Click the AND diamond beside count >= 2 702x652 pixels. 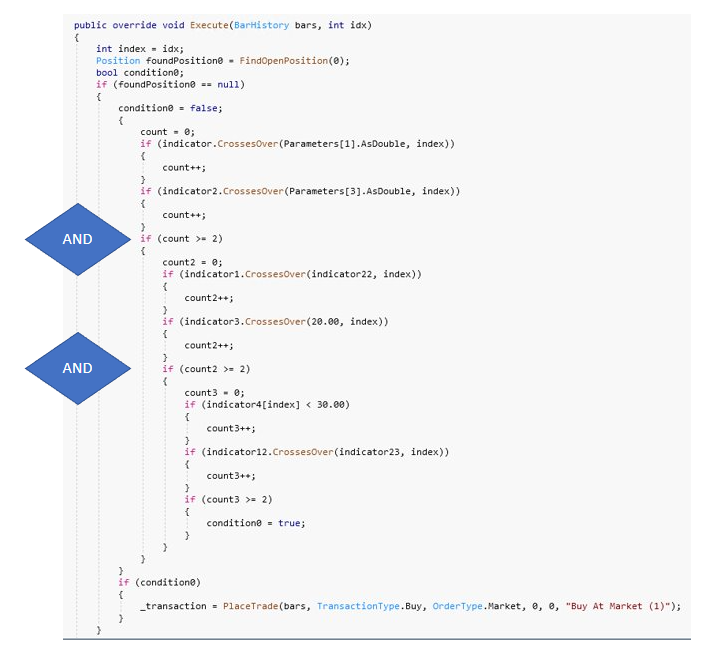(x=77, y=239)
